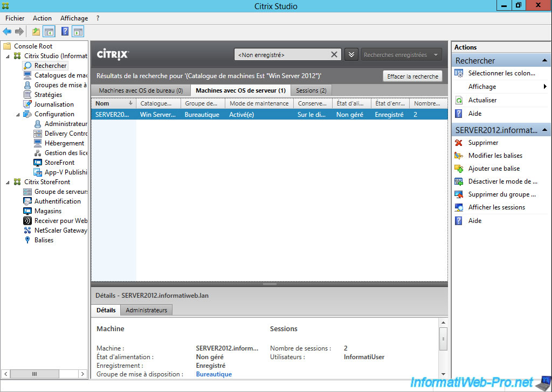Sort by the Mode de maintenance column
Image resolution: width=552 pixels, height=392 pixels.
(x=259, y=103)
